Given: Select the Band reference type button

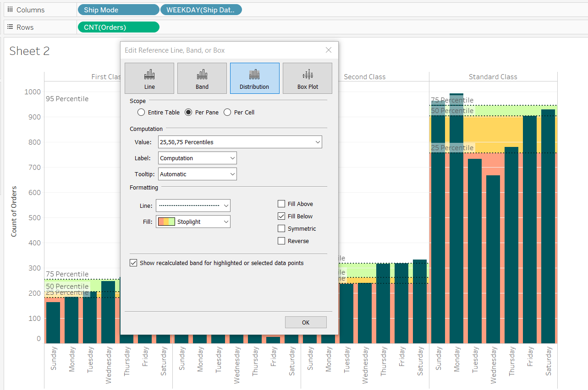Looking at the screenshot, I should click(x=202, y=78).
